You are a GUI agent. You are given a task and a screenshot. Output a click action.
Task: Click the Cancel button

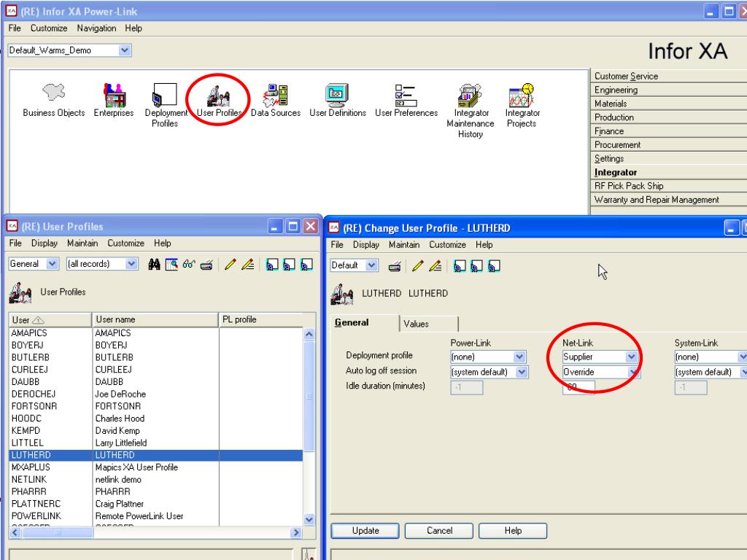point(438,532)
